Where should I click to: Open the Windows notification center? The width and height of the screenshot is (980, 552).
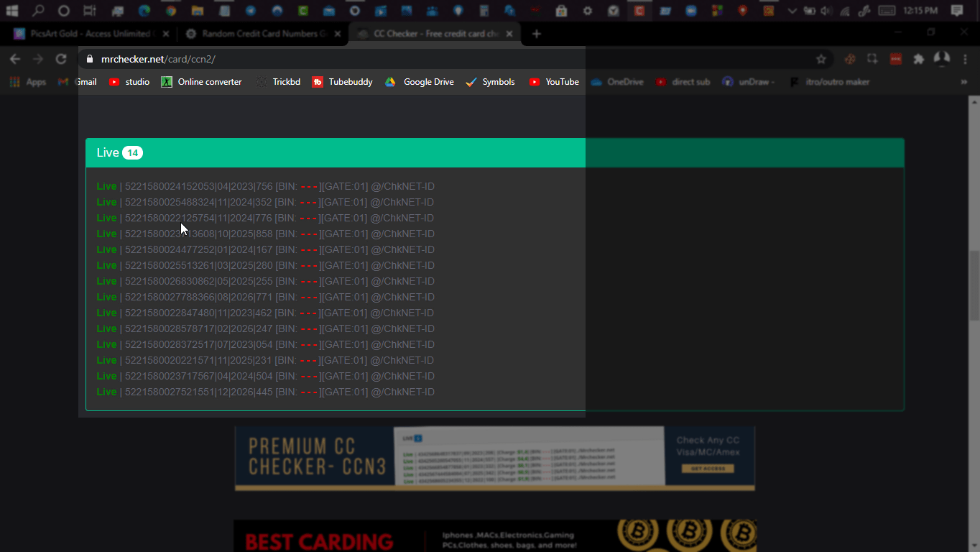(x=956, y=11)
